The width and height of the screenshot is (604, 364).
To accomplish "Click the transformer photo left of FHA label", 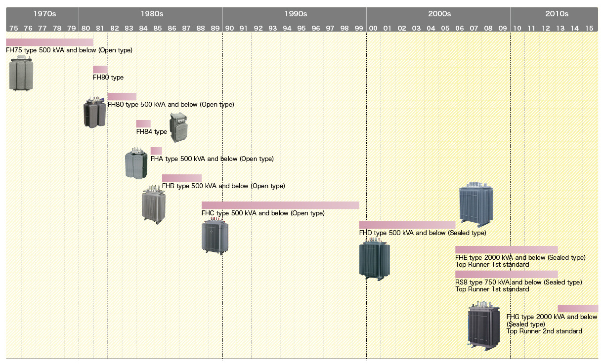I will tap(136, 163).
